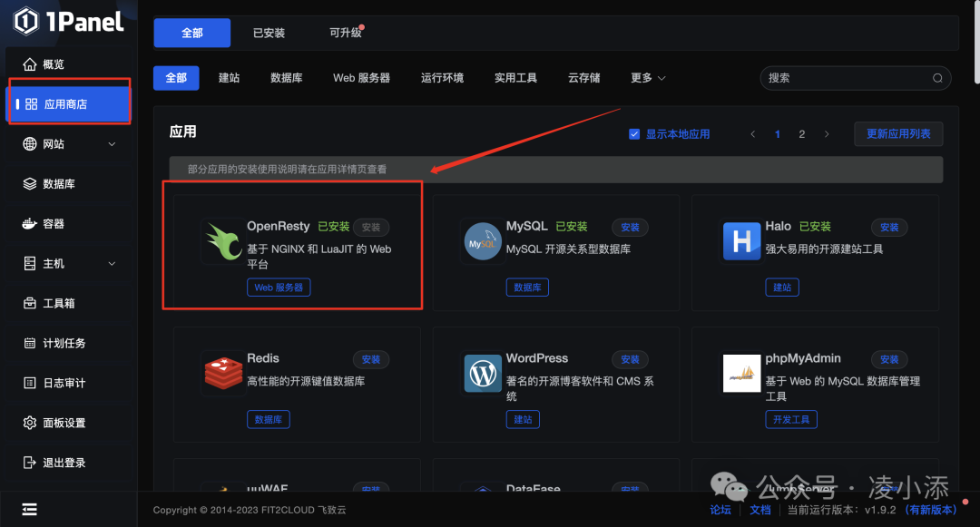Click the magnifier icon in the search box
Viewport: 980px width, 527px height.
(x=937, y=78)
